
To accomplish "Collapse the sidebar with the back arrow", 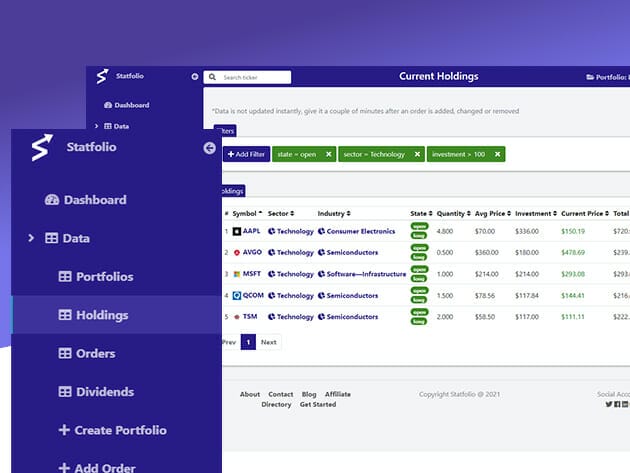I will pyautogui.click(x=209, y=148).
